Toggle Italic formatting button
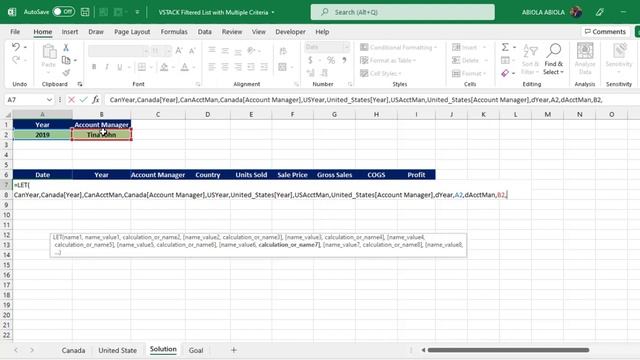 [x=107, y=67]
